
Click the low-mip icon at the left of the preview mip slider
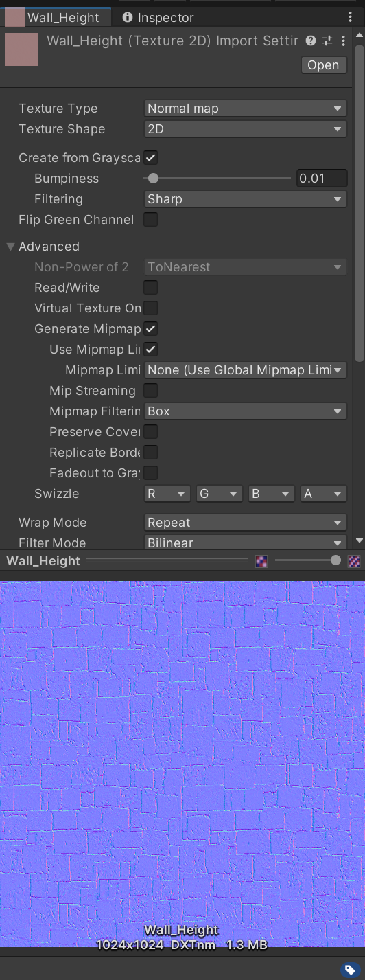coord(261,561)
